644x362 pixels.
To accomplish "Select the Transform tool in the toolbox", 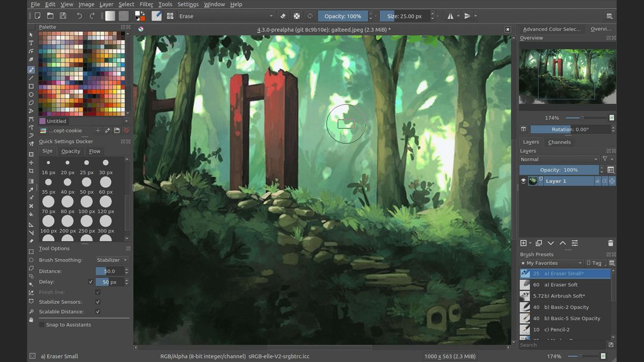I will (31, 154).
